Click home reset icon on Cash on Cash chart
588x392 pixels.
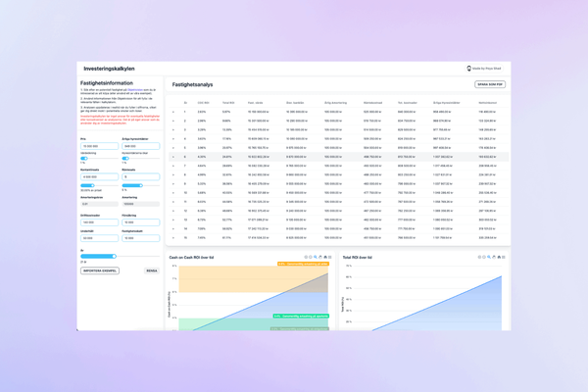pyautogui.click(x=326, y=257)
